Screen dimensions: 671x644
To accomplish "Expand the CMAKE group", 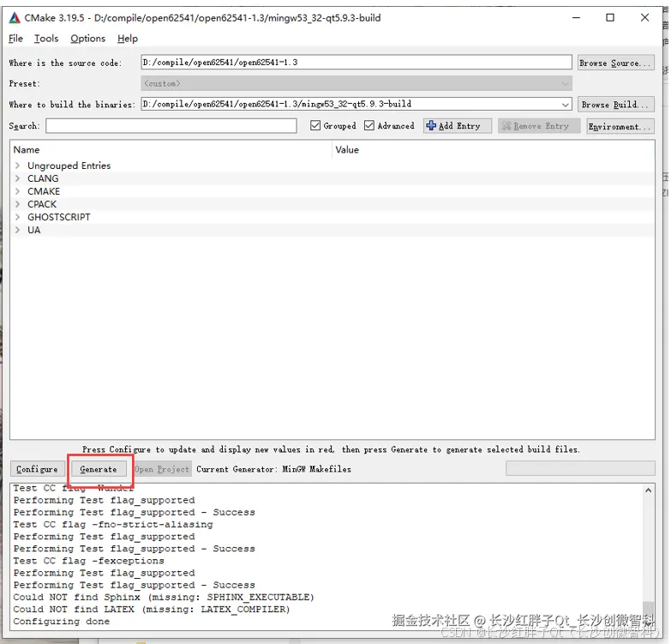I will point(17,191).
